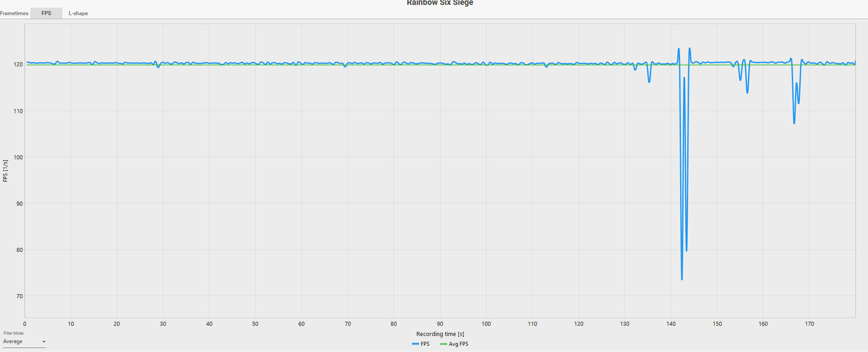This screenshot has width=868, height=352.
Task: Click the 120 tick on the FPS axis
Action: [18, 65]
